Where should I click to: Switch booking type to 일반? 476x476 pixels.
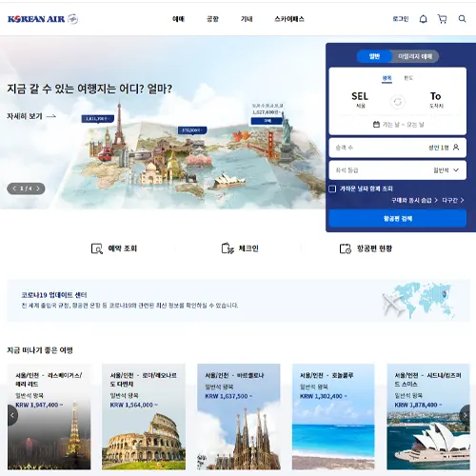[x=374, y=56]
